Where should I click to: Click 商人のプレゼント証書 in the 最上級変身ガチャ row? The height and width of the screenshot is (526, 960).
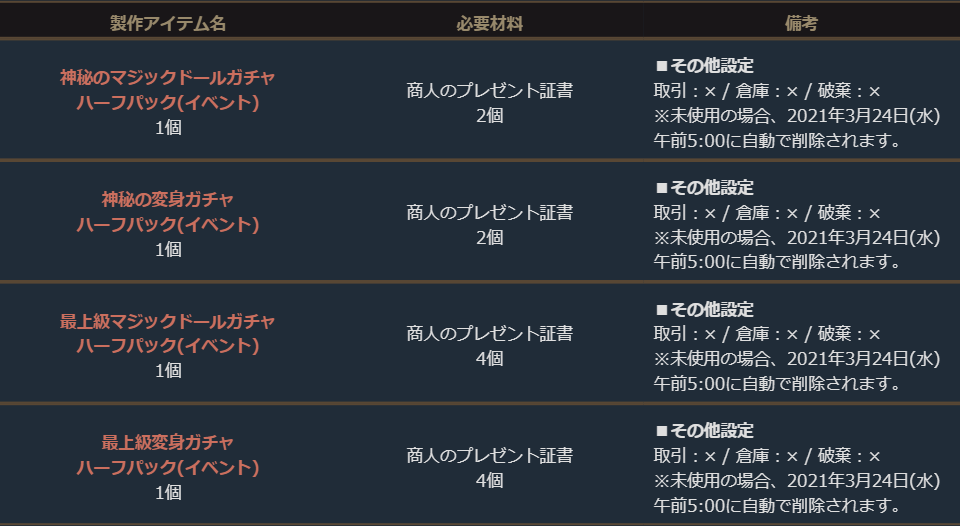[489, 456]
